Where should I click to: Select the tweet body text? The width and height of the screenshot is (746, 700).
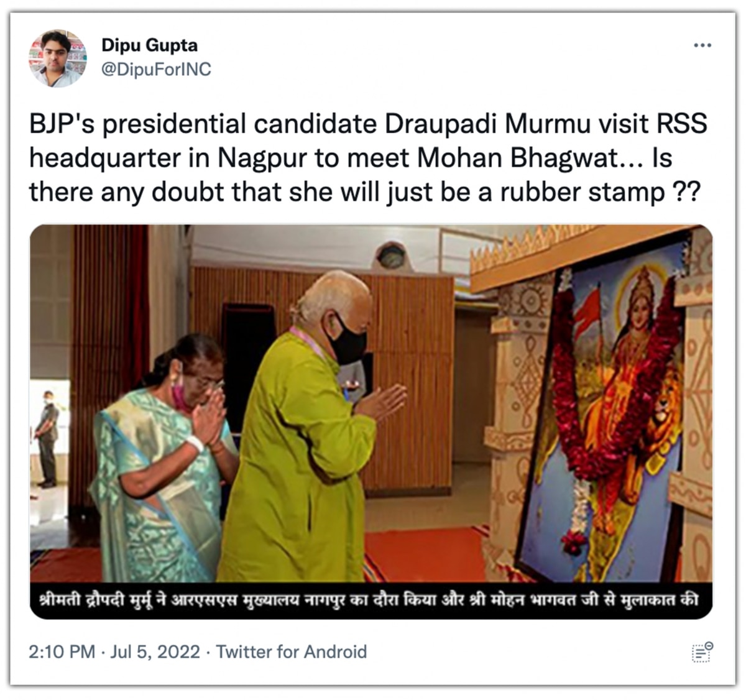(x=368, y=159)
